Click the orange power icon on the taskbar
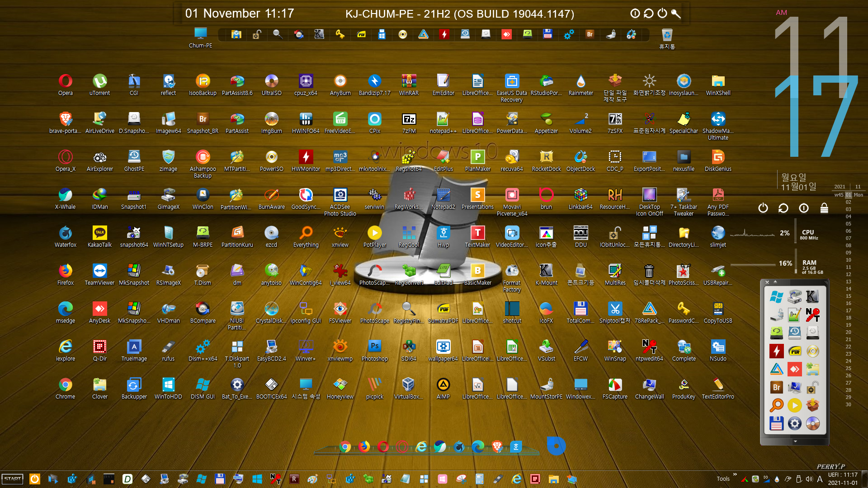868x488 pixels. tap(35, 479)
